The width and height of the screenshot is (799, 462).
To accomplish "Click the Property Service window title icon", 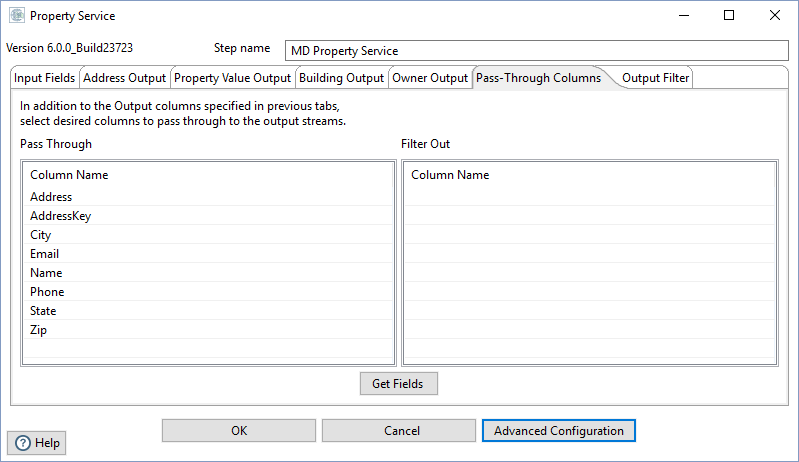I will point(16,16).
